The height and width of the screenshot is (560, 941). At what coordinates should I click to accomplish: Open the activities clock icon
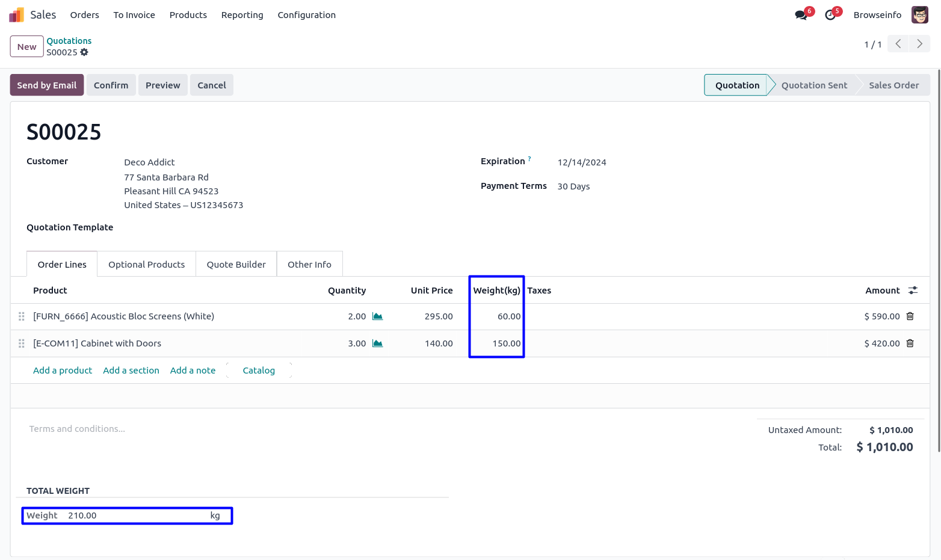tap(830, 15)
